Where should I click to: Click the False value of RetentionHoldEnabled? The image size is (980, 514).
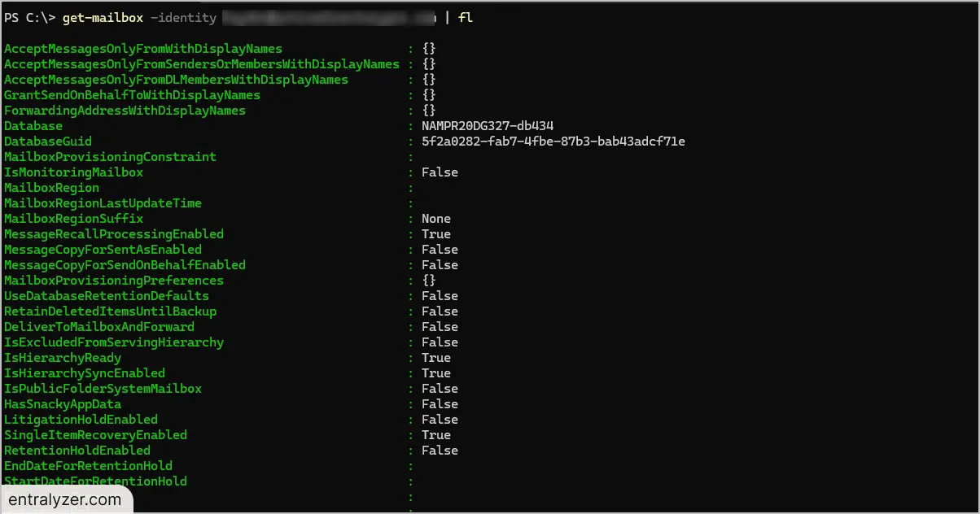(x=440, y=451)
